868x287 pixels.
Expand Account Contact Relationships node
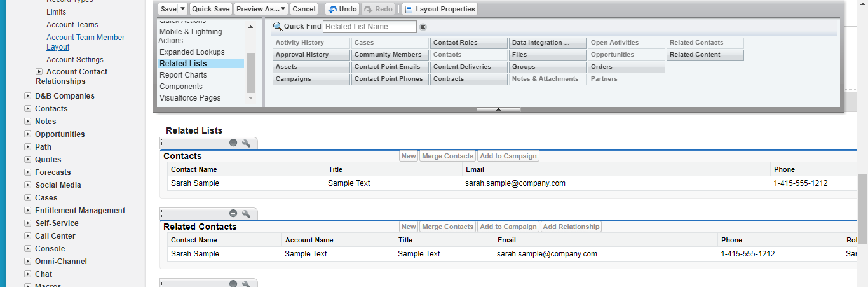pos(39,72)
